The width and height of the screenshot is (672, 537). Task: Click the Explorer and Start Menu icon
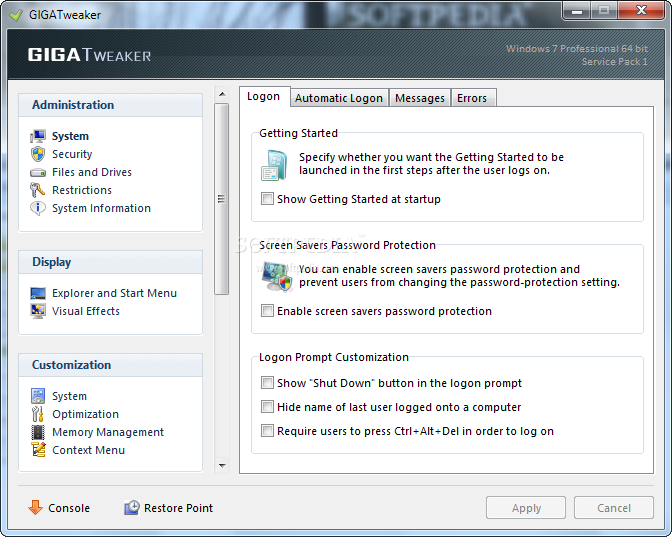click(38, 293)
